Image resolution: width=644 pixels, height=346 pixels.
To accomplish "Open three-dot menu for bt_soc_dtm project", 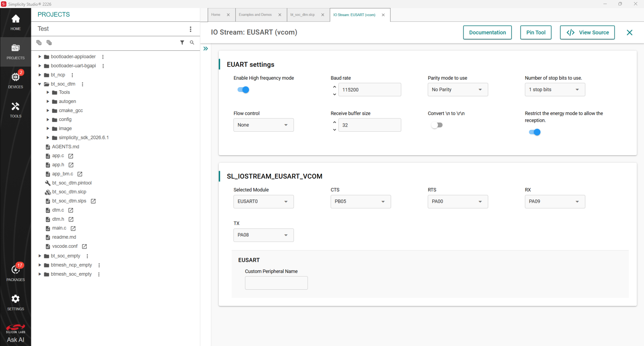I will (x=83, y=84).
